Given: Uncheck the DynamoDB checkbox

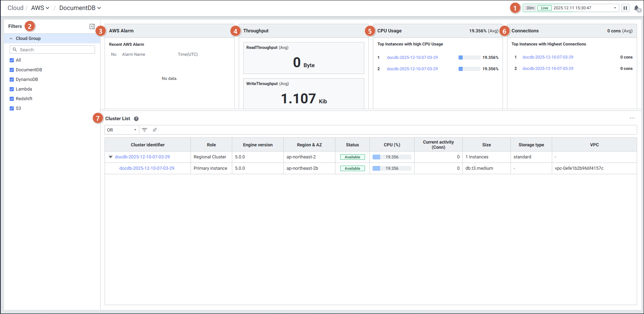Looking at the screenshot, I should (12, 80).
